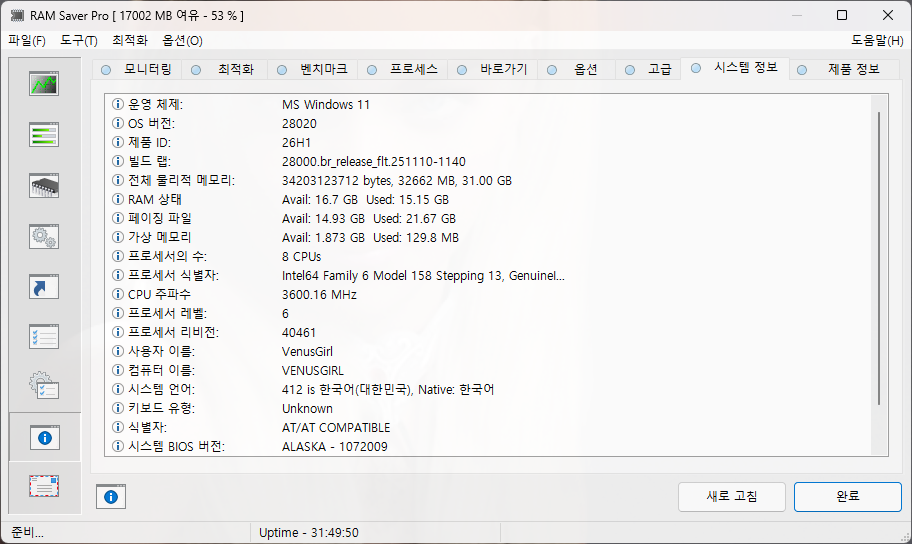Open the 옵션(O) menu
This screenshot has height=544, width=912.
[182, 41]
